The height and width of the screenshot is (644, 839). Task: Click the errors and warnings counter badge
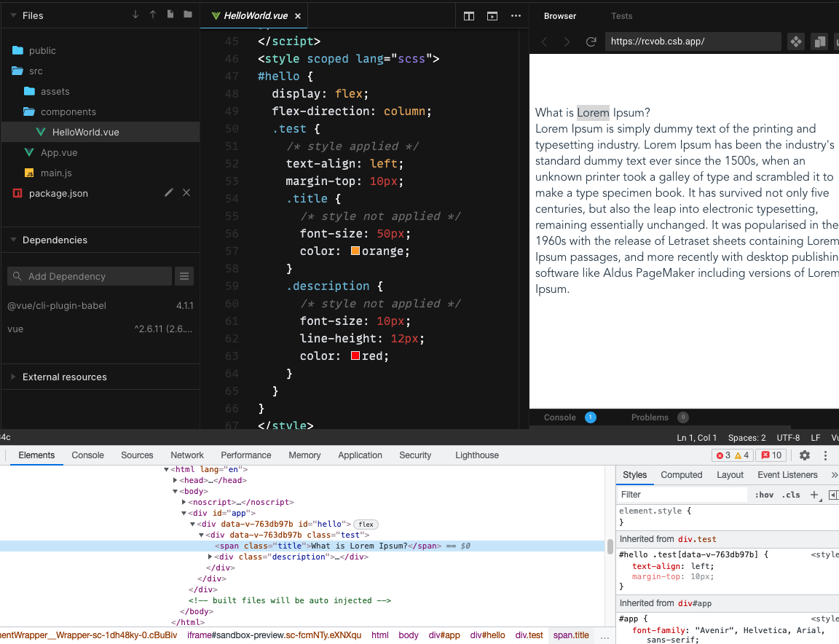click(732, 455)
